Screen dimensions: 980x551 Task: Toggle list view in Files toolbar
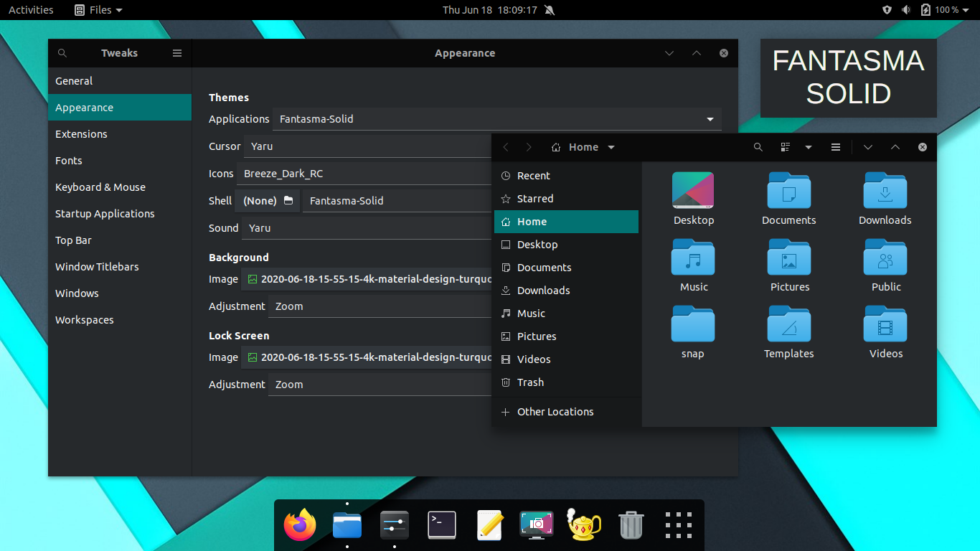pos(786,147)
